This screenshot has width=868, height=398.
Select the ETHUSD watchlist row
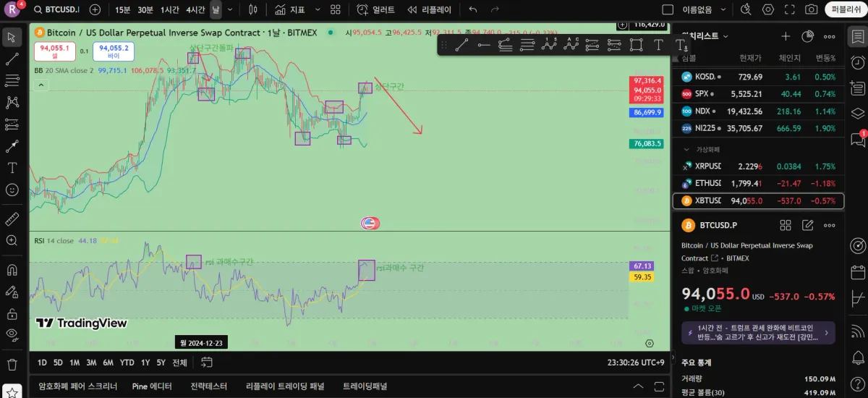(759, 183)
